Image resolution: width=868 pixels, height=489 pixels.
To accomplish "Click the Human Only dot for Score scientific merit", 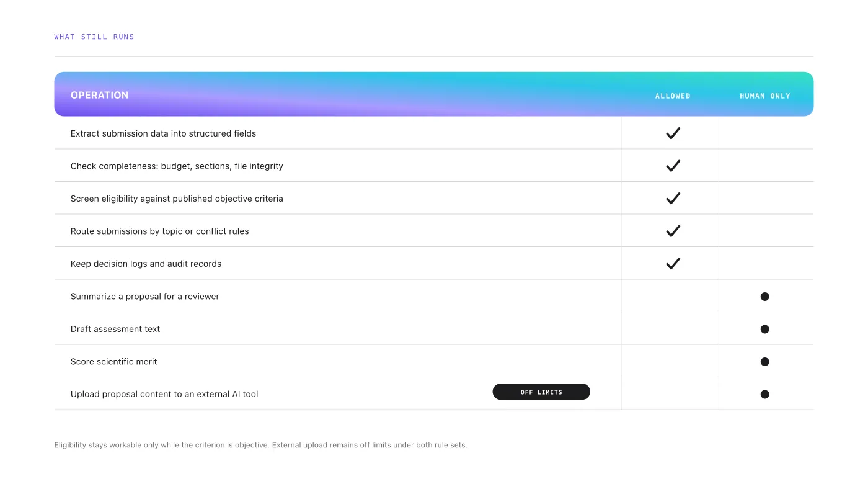I will coord(764,362).
